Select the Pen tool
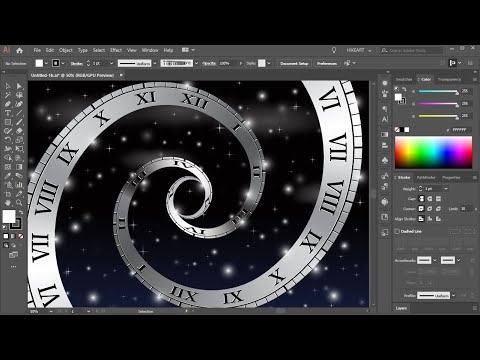This screenshot has width=480, height=360. pos(8,104)
